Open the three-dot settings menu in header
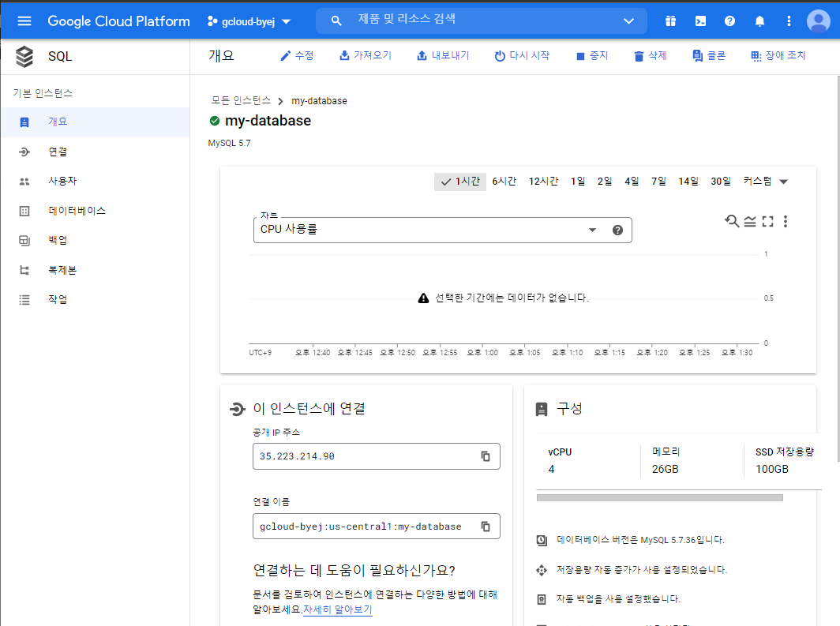 pos(789,21)
